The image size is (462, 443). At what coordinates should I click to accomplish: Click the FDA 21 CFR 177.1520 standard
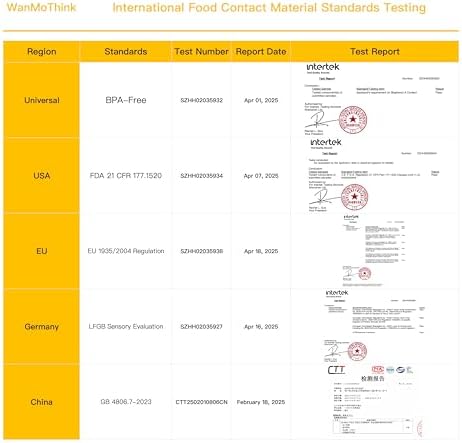click(126, 176)
